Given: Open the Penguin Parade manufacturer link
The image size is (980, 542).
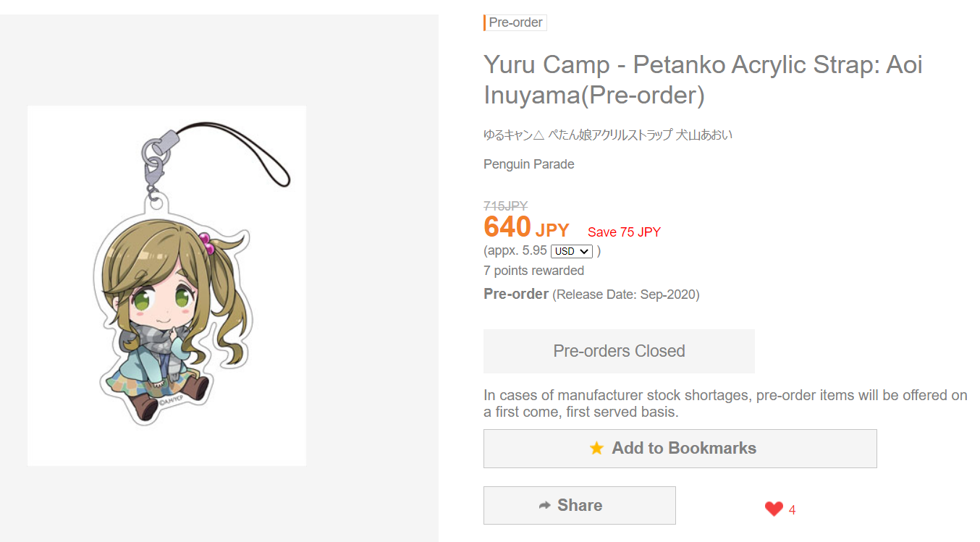Looking at the screenshot, I should click(529, 164).
